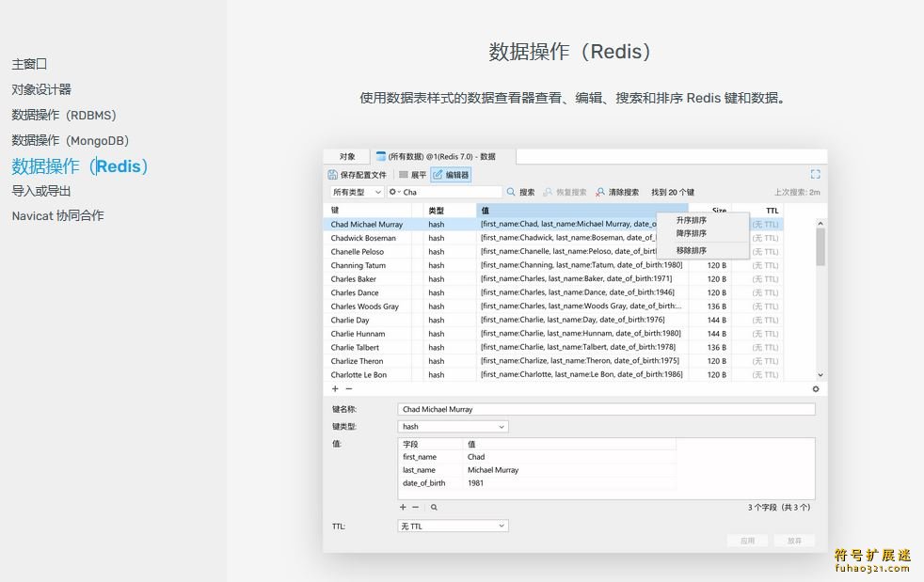The image size is (924, 582).
Task: Click the key list vertical scrollbar thumb
Action: [820, 247]
